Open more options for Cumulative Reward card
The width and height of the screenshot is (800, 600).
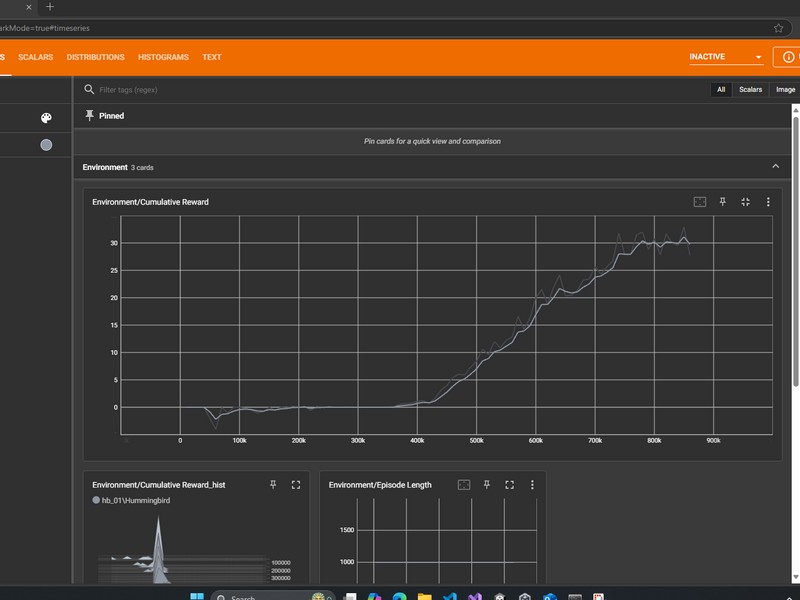click(768, 202)
